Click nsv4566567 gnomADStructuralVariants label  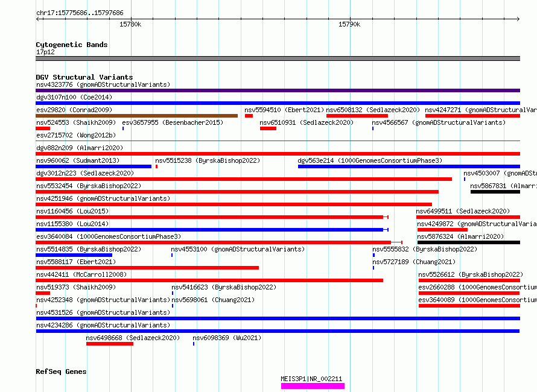coord(439,122)
